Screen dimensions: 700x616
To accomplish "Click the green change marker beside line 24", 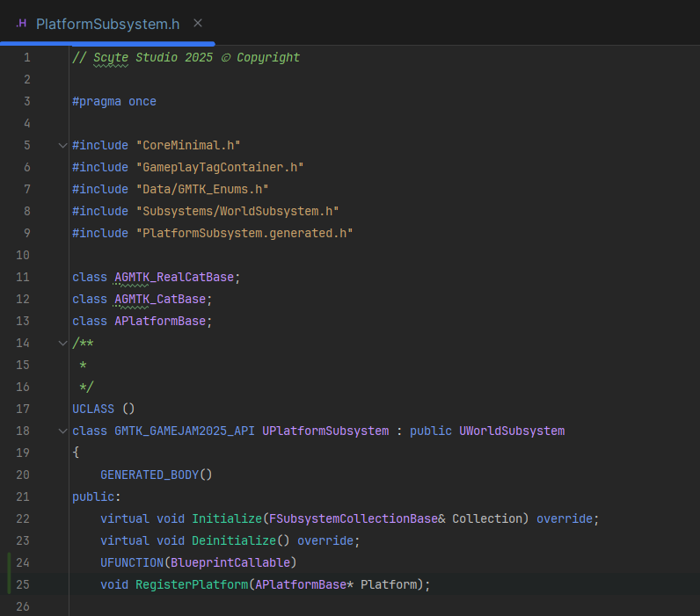I will point(9,574).
